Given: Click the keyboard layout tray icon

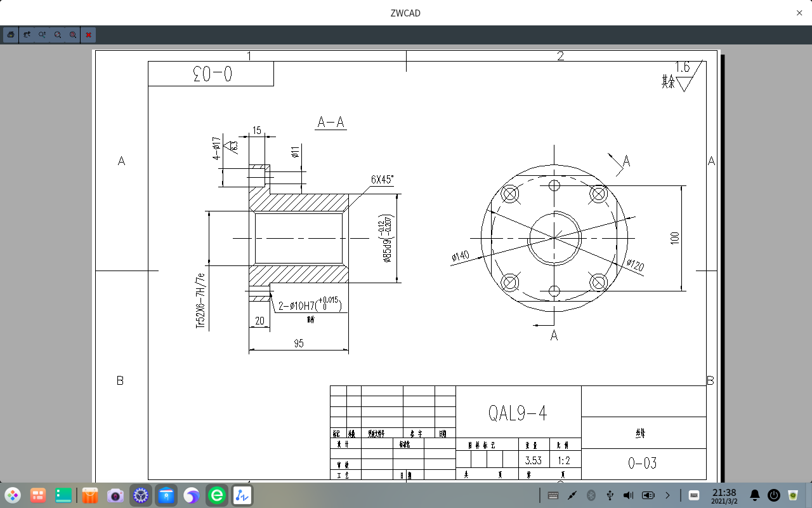Looking at the screenshot, I should [553, 495].
